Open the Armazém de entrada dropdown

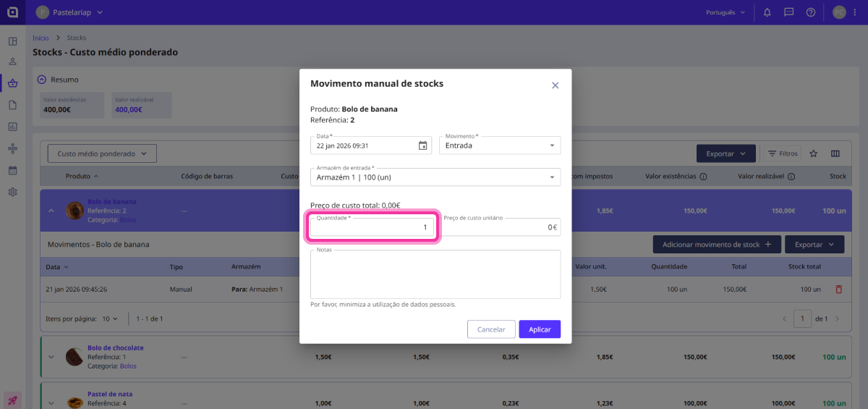435,177
